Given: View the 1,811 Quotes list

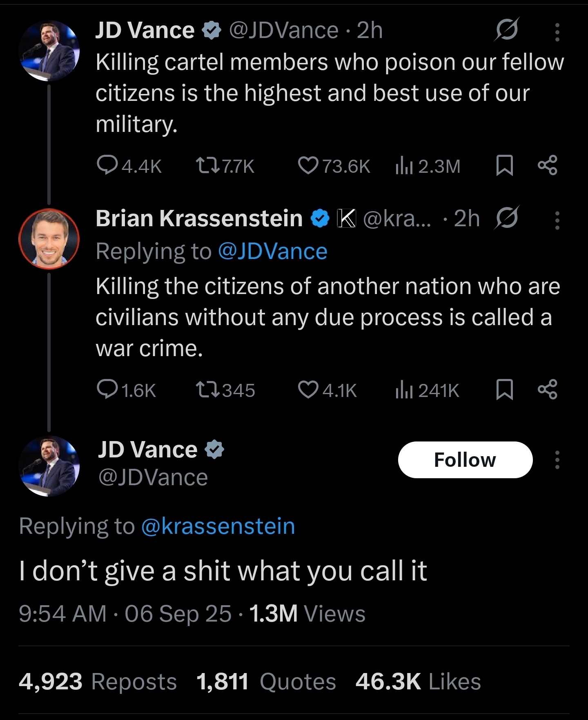Looking at the screenshot, I should point(266,682).
